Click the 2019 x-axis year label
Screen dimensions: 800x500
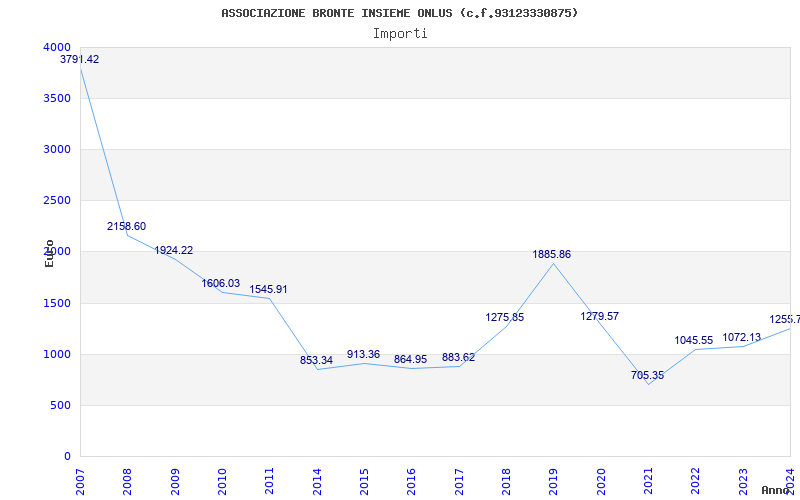tap(552, 478)
